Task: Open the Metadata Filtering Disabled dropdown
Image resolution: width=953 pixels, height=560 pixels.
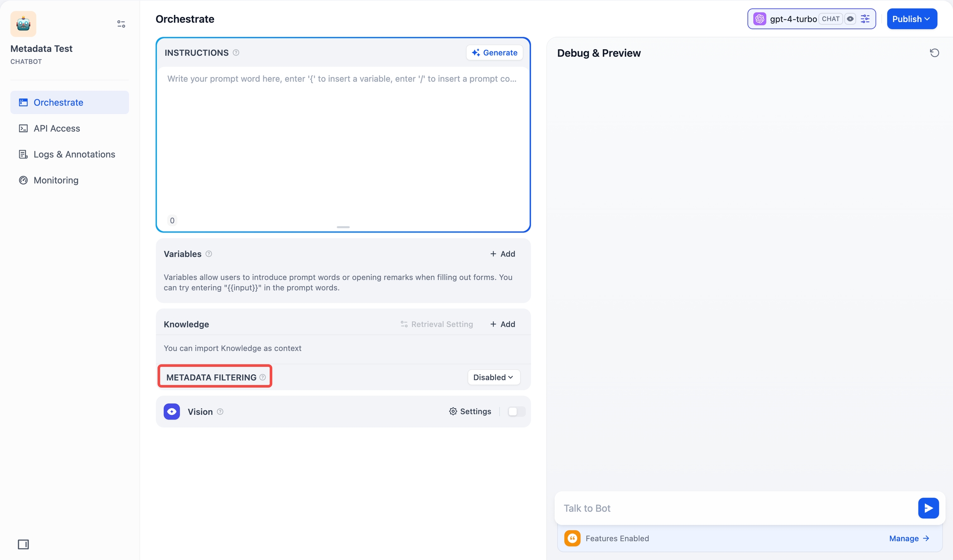Action: pyautogui.click(x=493, y=377)
